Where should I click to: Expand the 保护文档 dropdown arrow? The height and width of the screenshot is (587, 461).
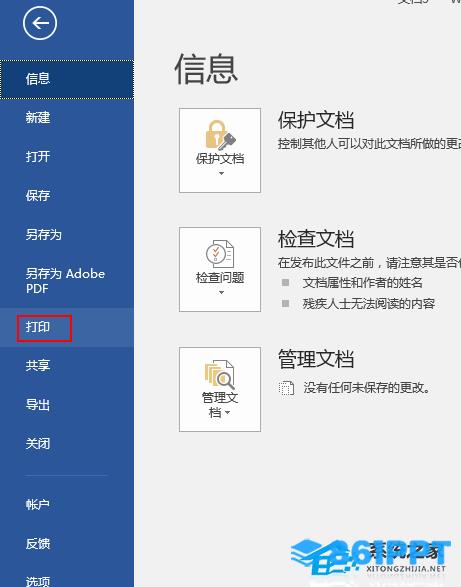tap(221, 173)
